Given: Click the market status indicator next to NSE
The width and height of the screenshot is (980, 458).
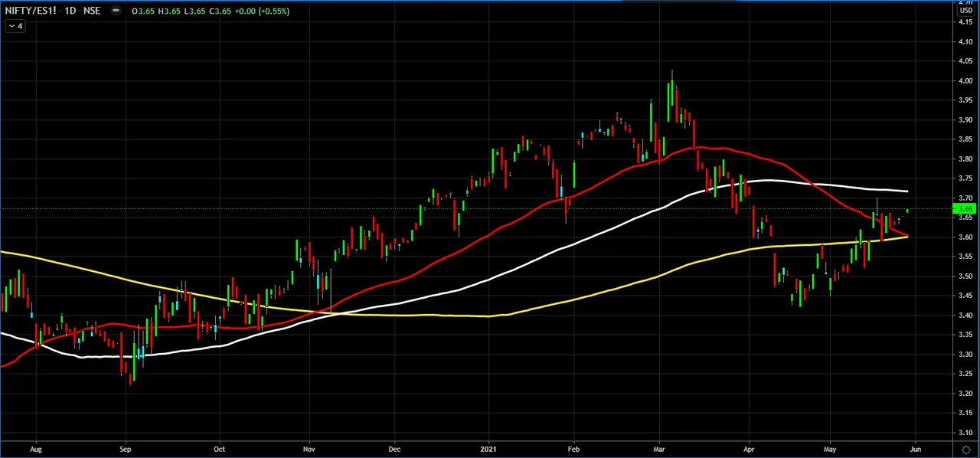Looking at the screenshot, I should point(116,11).
